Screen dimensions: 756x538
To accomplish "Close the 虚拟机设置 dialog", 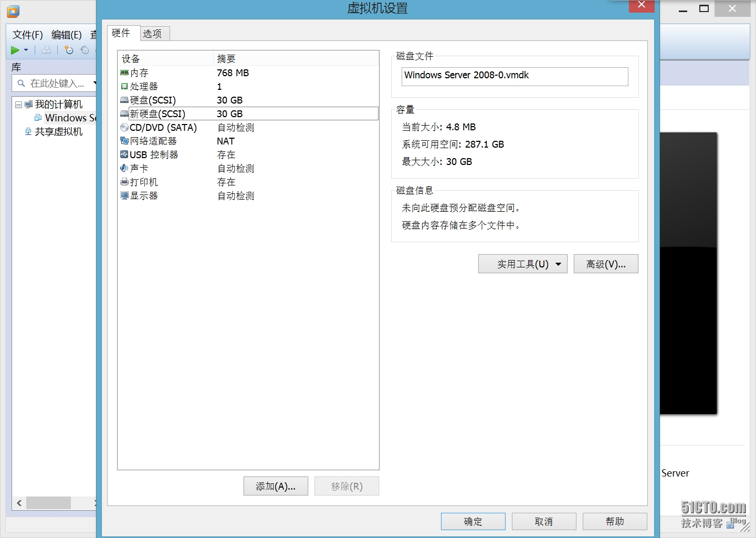I will pos(642,5).
